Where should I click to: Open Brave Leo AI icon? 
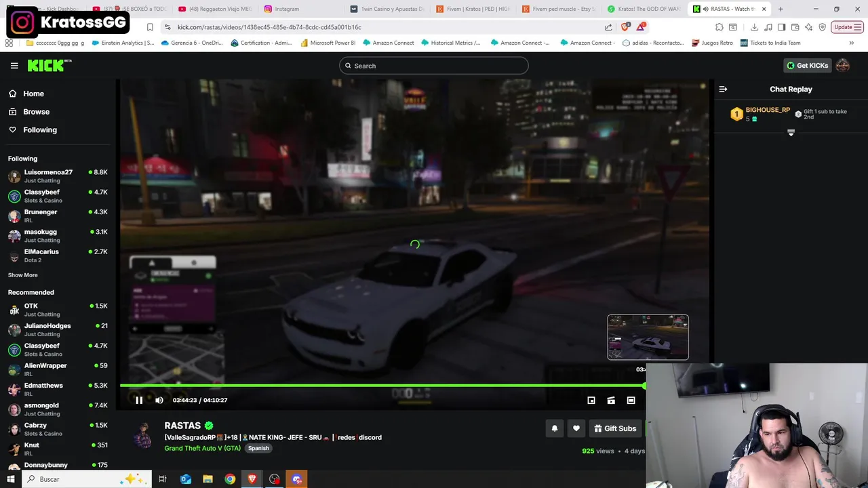tap(808, 27)
